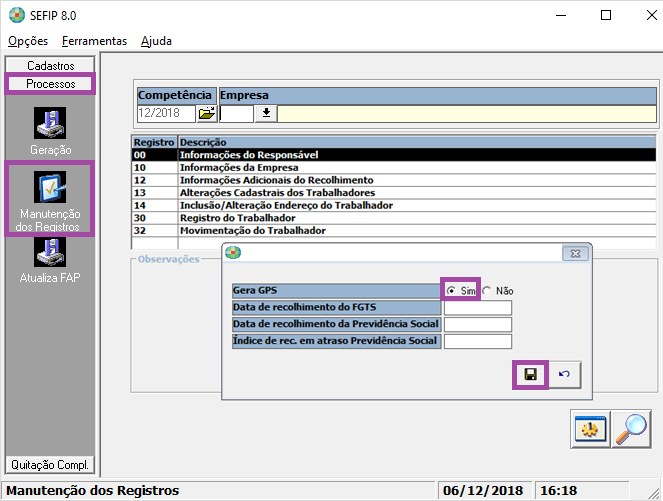Click the SEFIP 8.0 application icon

pos(17,15)
